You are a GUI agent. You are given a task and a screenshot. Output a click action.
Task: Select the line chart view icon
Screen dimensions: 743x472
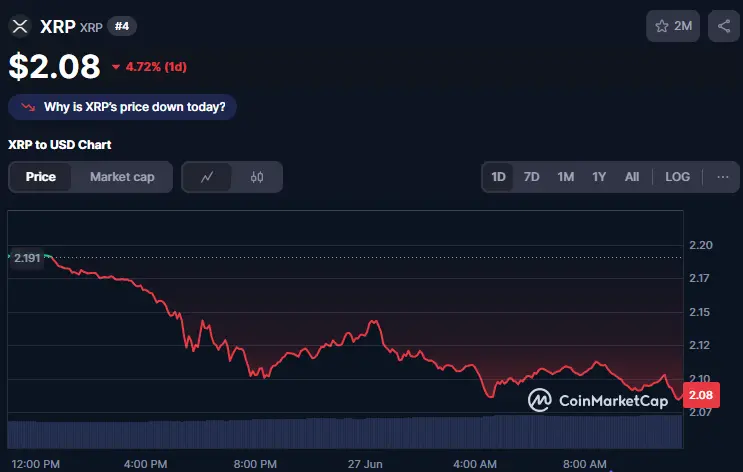pos(207,177)
